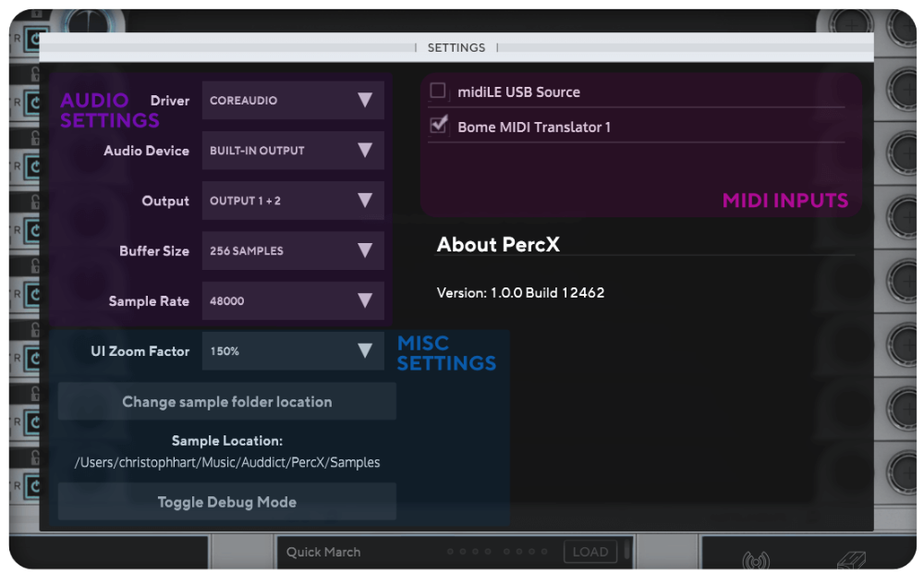Viewport: 924px width, 574px height.
Task: Click the MIDI INPUTS section label
Action: 785,201
